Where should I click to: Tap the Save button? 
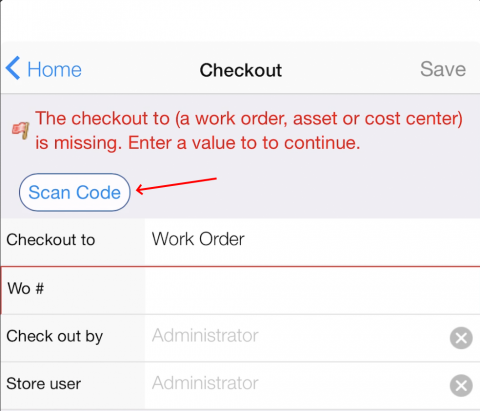point(443,69)
